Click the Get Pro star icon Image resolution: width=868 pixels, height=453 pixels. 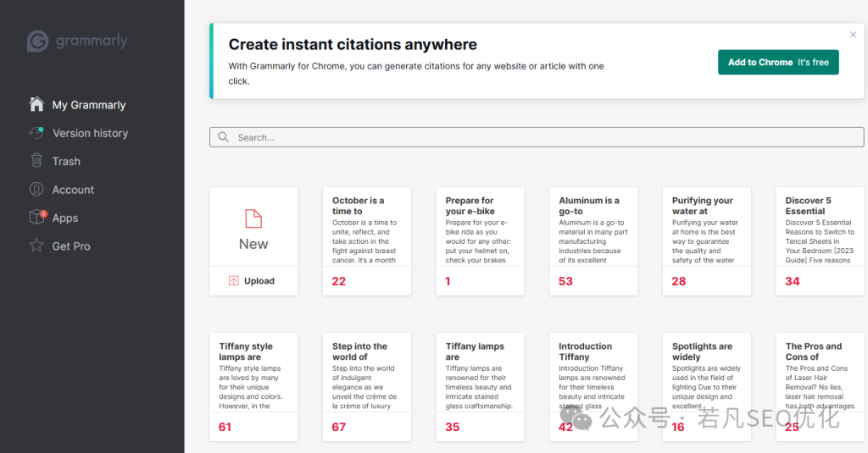tap(36, 245)
